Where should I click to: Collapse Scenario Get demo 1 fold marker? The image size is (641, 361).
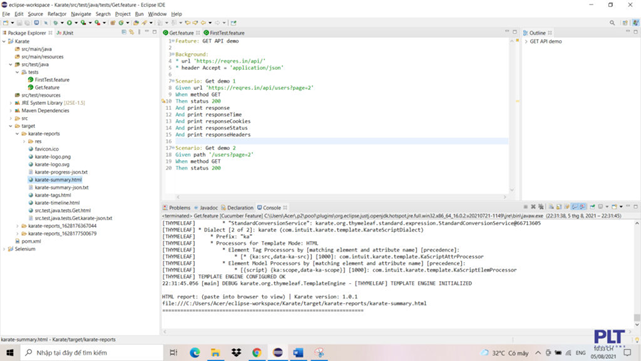pos(173,81)
